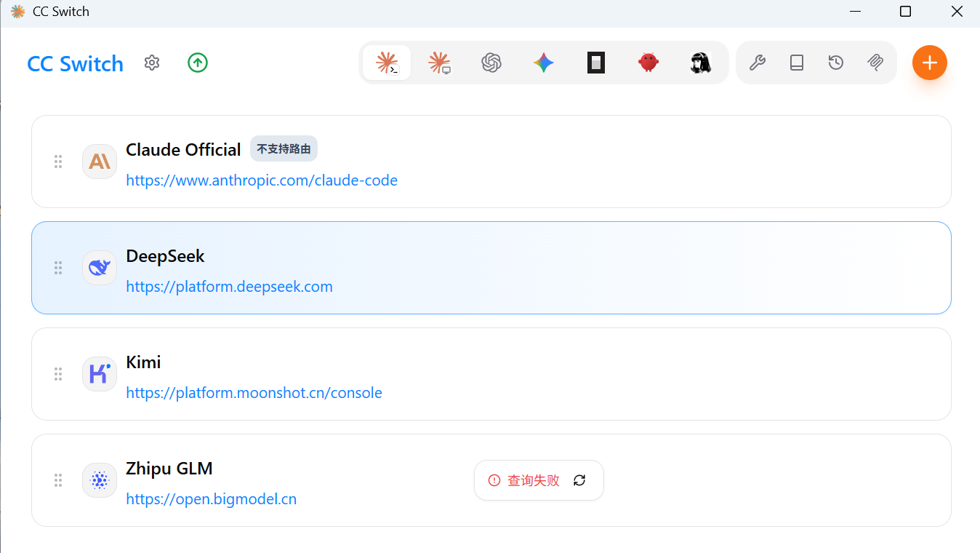The image size is (980, 553).
Task: Open the book icon in toolbar
Action: point(797,63)
